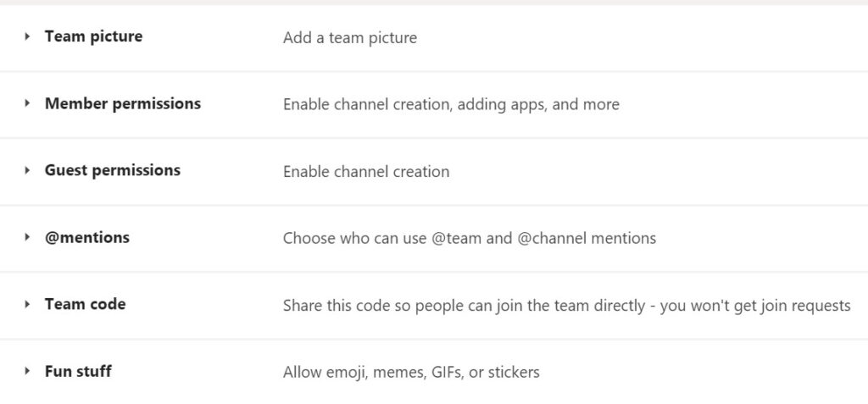Select the Member permissions heading
The height and width of the screenshot is (404, 868).
[x=123, y=104]
